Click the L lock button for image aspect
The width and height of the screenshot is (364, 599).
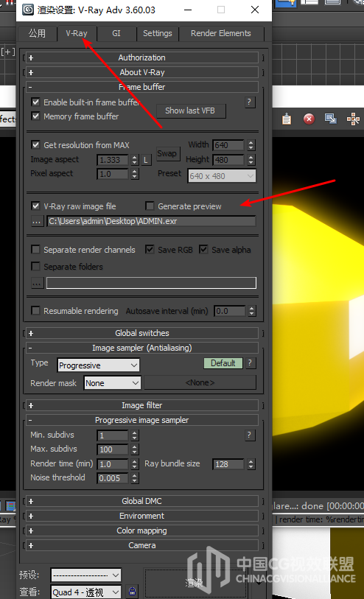tap(145, 160)
